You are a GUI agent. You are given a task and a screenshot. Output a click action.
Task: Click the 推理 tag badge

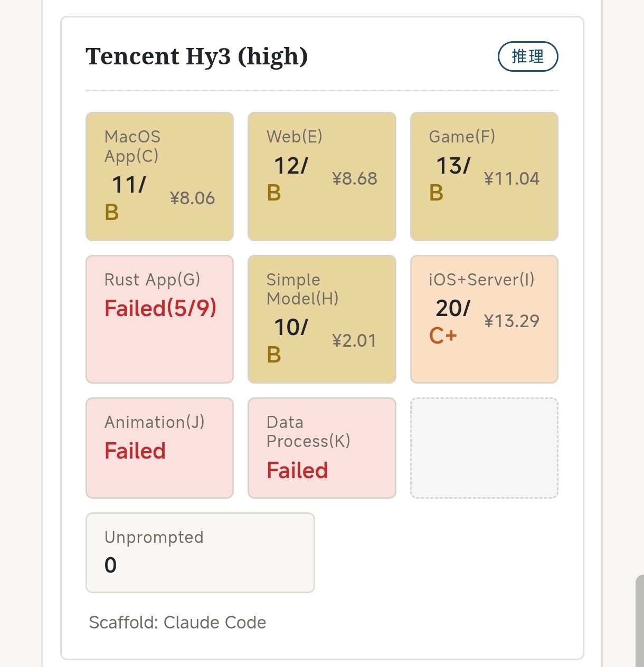coord(528,56)
